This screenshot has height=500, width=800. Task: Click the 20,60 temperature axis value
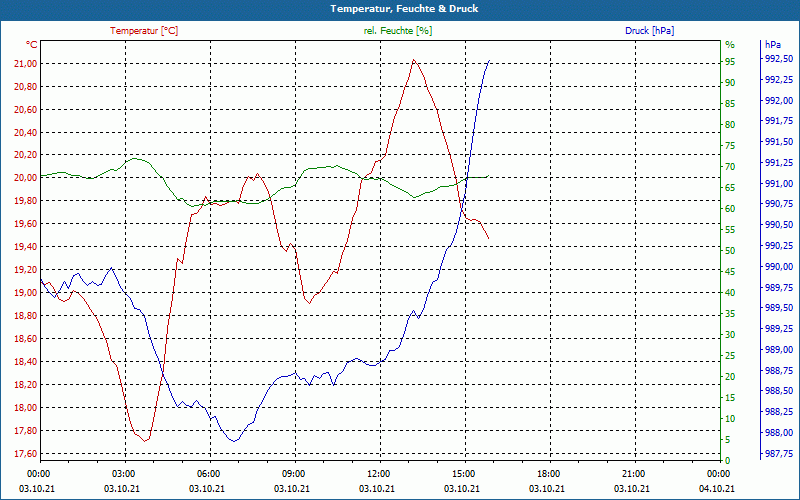26,110
